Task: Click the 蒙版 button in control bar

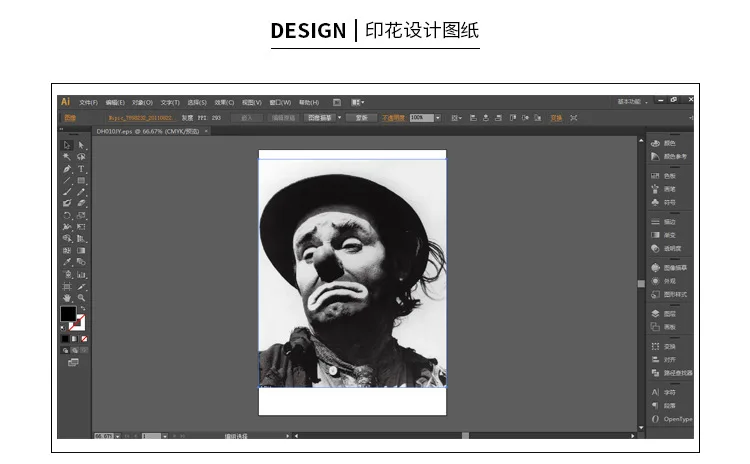Action: click(x=362, y=118)
